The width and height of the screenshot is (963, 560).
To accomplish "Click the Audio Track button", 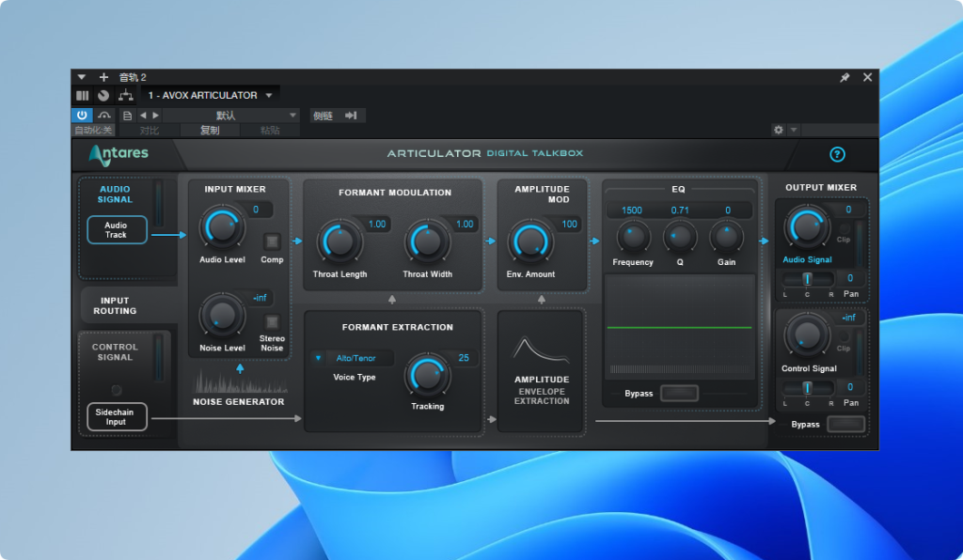I will [x=117, y=230].
